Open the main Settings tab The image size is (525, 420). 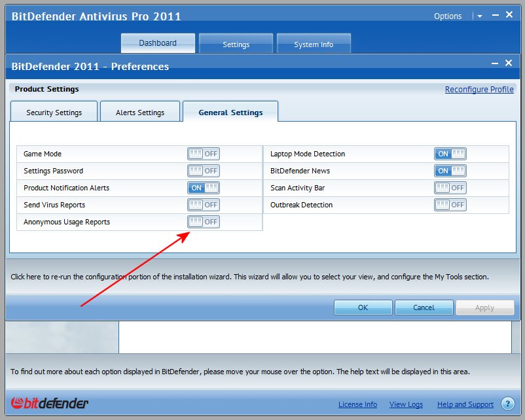[236, 44]
